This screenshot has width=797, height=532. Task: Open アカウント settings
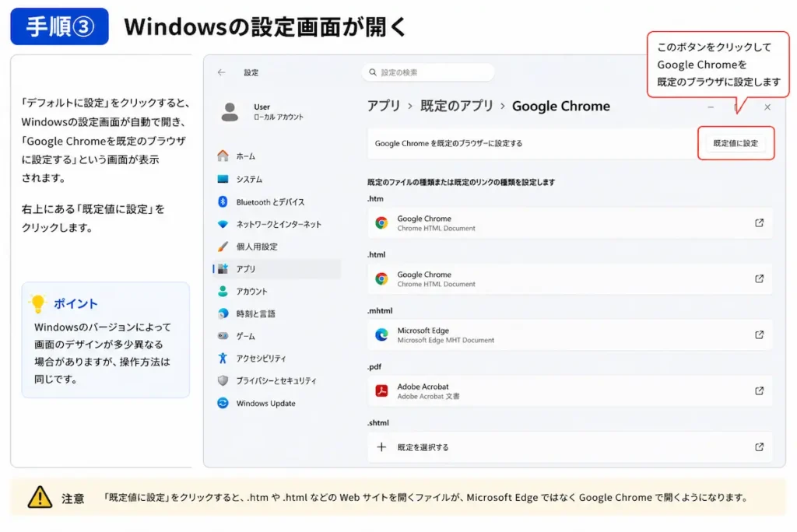276,291
